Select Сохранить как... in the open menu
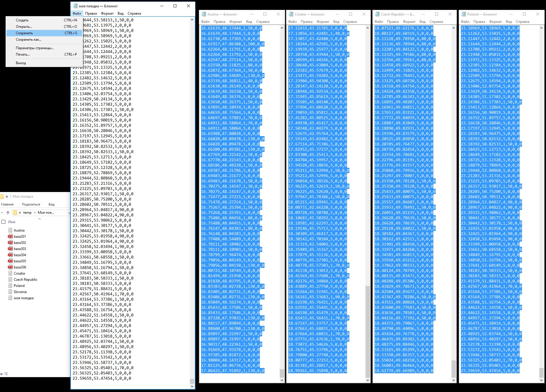 pos(29,40)
